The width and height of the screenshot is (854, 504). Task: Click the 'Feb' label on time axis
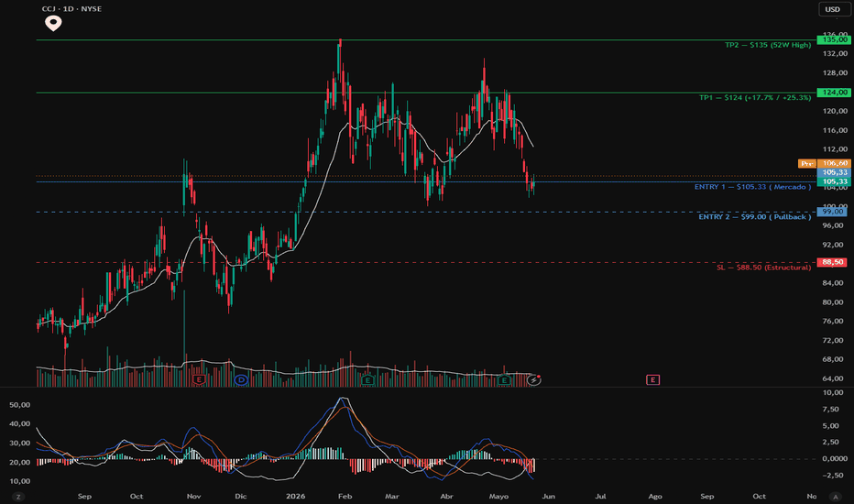345,497
